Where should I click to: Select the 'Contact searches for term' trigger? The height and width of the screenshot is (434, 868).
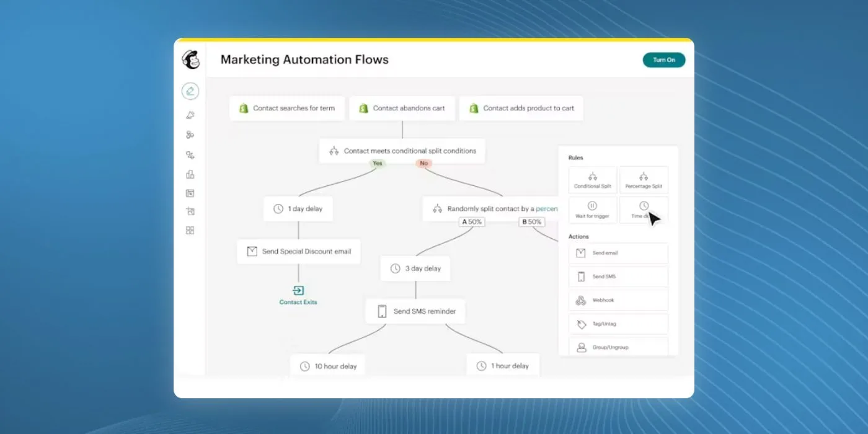pos(286,108)
